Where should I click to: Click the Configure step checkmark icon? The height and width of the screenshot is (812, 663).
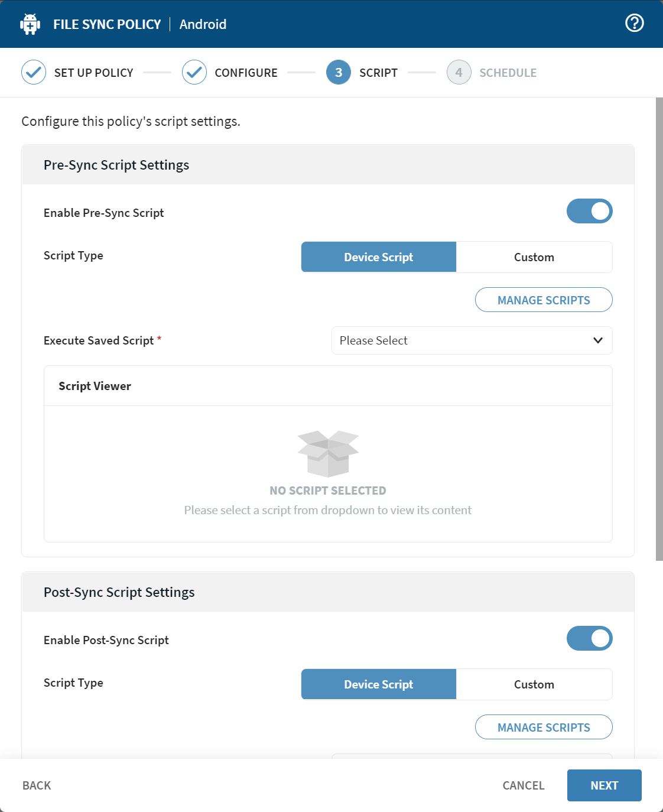click(x=194, y=72)
